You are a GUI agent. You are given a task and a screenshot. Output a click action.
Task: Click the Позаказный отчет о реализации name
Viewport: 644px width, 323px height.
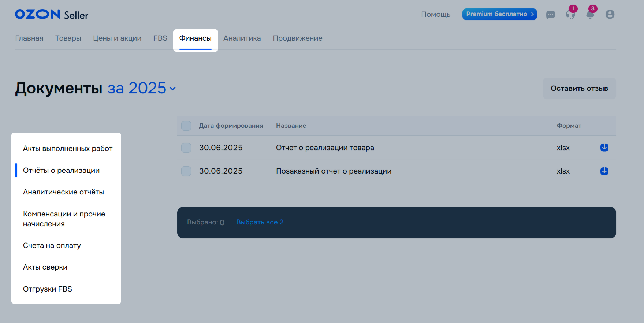coord(334,171)
